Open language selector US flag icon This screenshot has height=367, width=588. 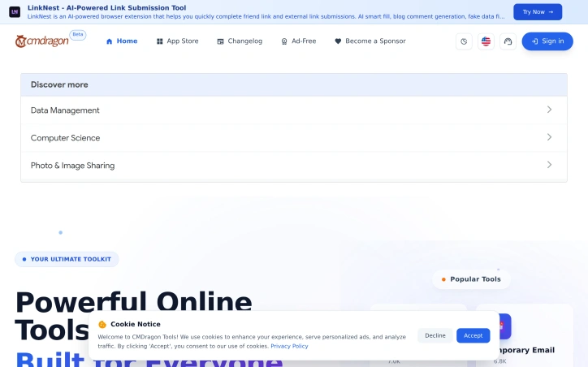[x=486, y=41]
